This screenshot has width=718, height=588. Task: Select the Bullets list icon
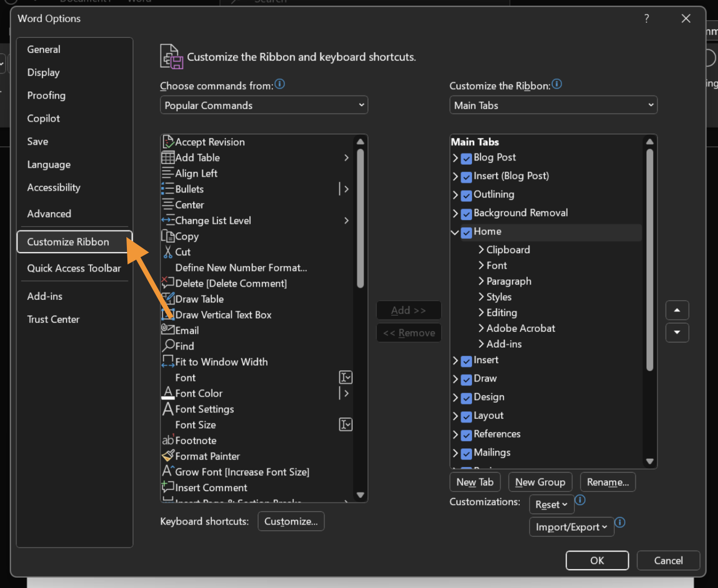(x=168, y=189)
